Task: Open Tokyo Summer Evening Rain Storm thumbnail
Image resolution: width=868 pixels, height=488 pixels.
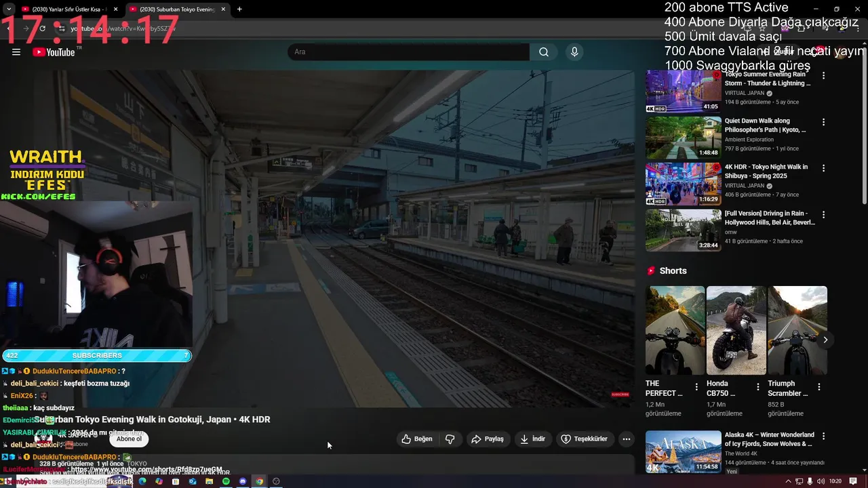Action: click(x=684, y=91)
